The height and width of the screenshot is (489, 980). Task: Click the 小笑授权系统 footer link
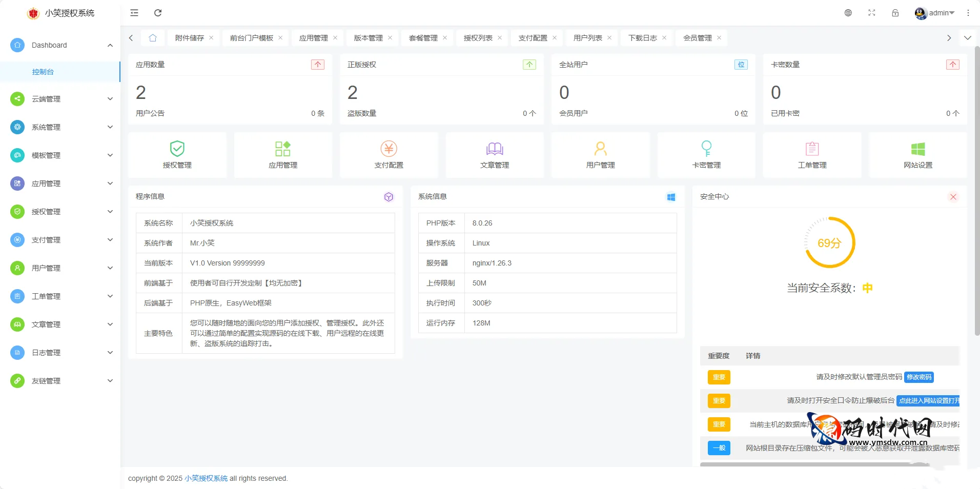206,478
